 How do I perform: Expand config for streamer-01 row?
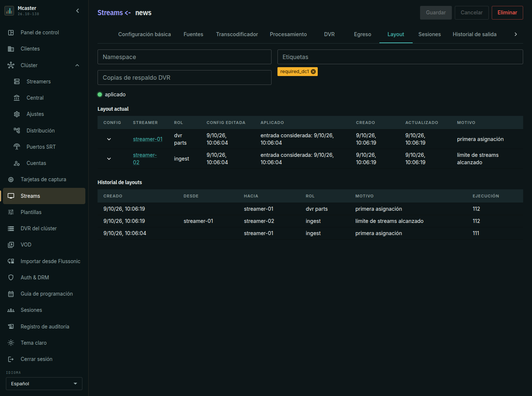click(x=109, y=139)
